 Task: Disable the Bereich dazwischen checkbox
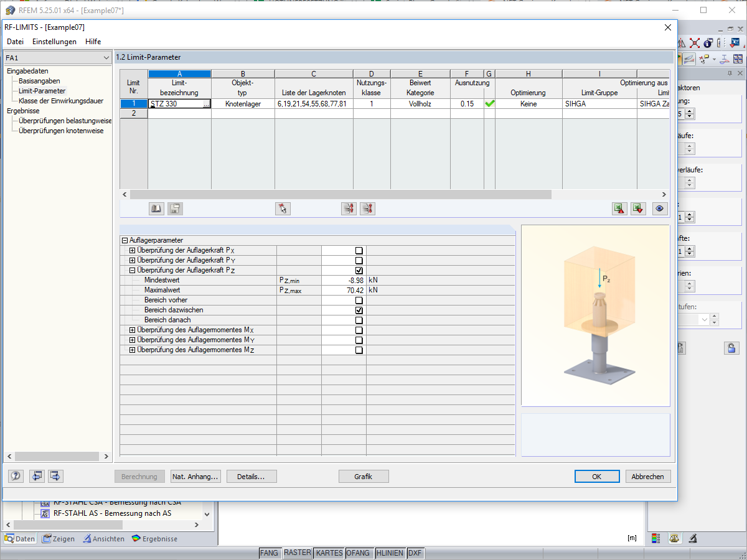[358, 310]
